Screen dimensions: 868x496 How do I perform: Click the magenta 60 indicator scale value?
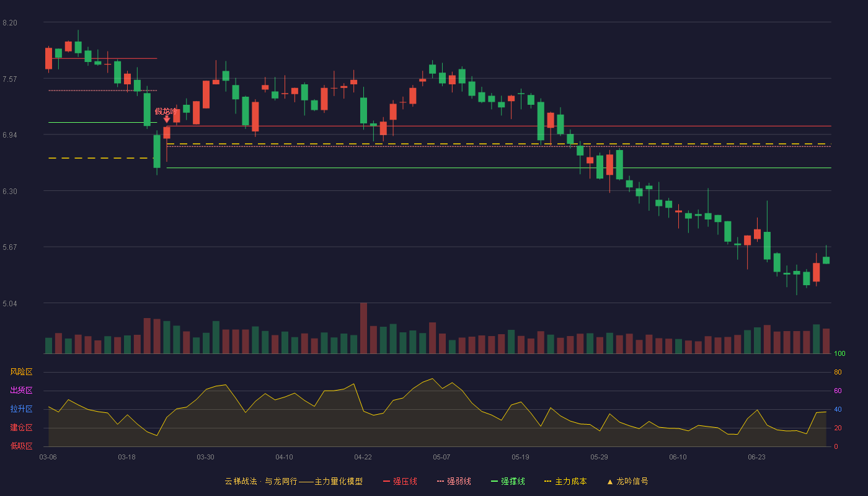click(x=838, y=391)
